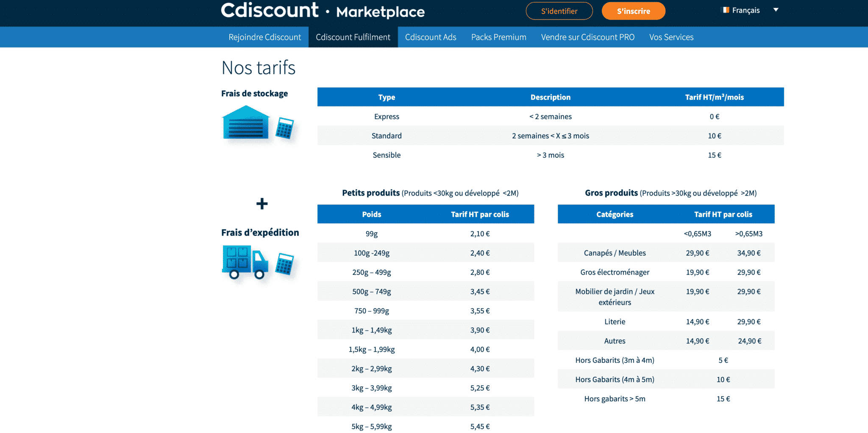Navigate to Vendre sur Cdiscount PRO

coord(587,37)
